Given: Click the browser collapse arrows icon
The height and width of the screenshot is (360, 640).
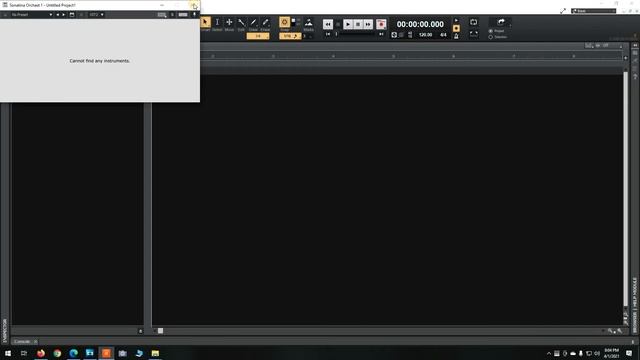Looking at the screenshot, I should pos(635,45).
